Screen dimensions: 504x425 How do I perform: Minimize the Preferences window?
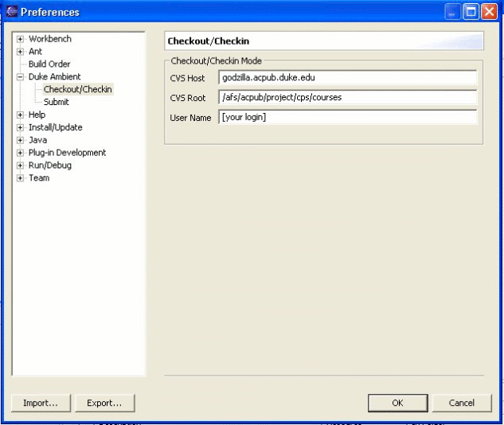[452, 12]
